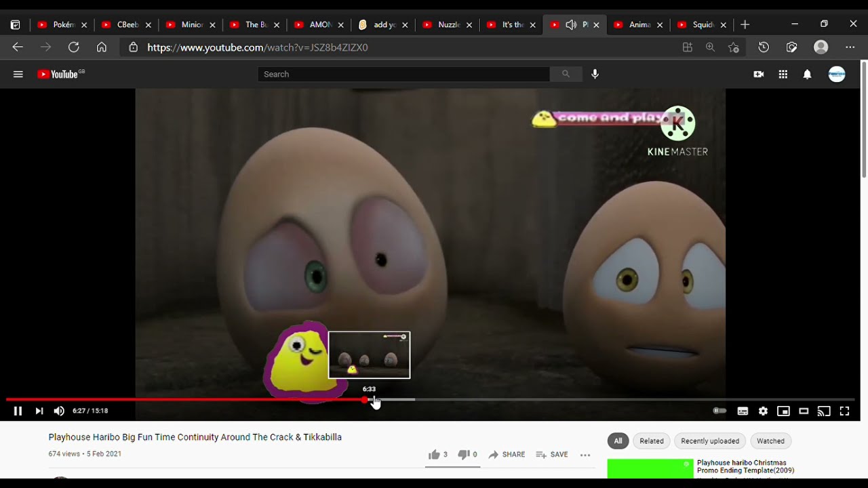
Task: Enter full screen mode
Action: pos(844,411)
